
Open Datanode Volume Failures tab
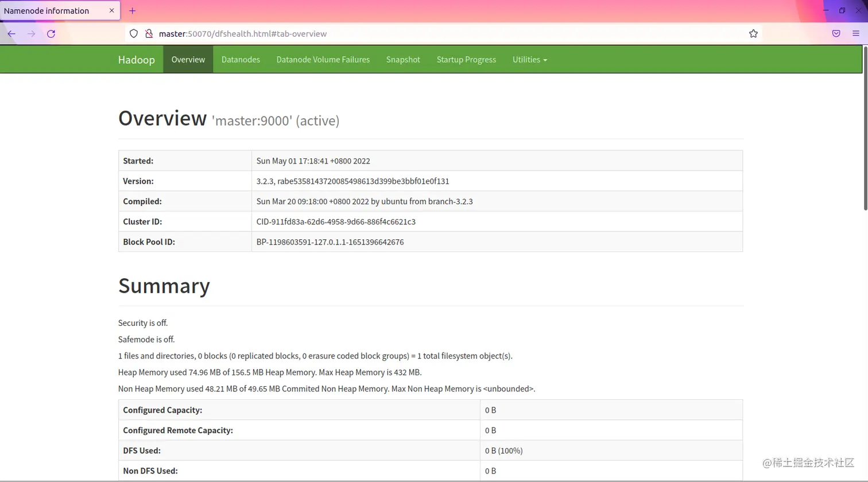[x=323, y=60]
